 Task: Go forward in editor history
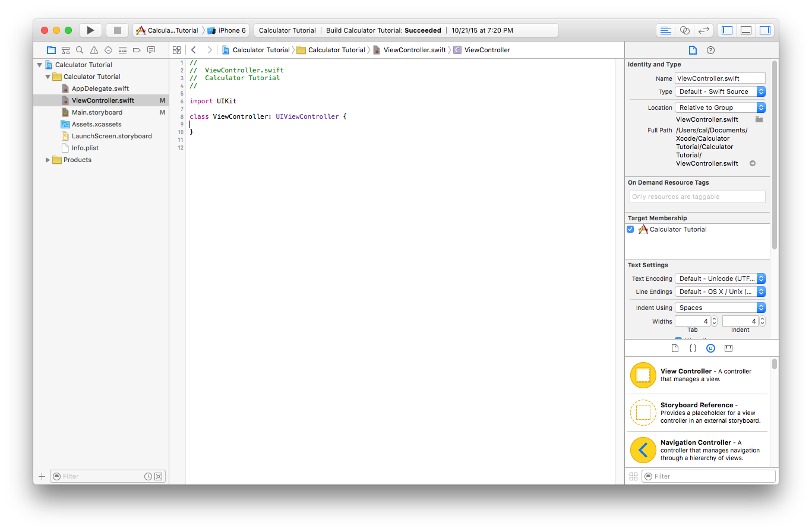[x=210, y=50]
